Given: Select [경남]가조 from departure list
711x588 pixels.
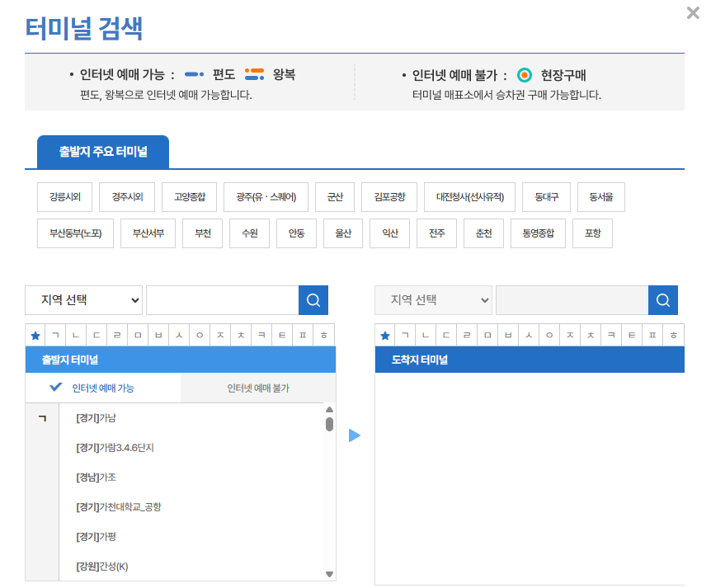Looking at the screenshot, I should (x=97, y=477).
